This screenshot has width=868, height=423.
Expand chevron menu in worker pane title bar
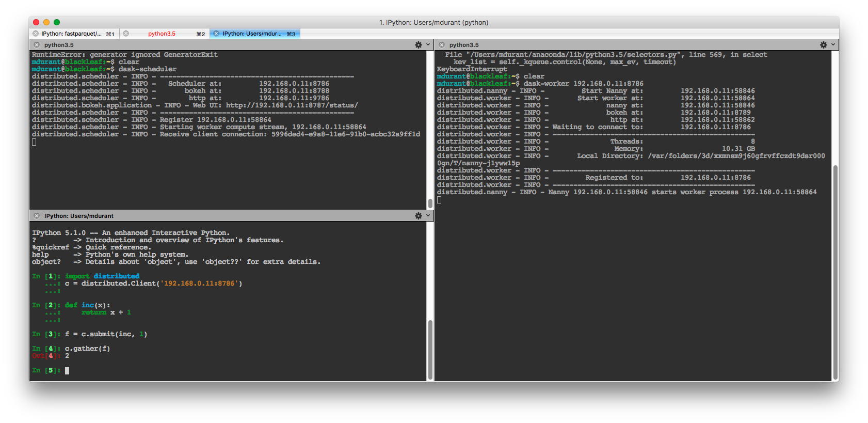tap(833, 45)
